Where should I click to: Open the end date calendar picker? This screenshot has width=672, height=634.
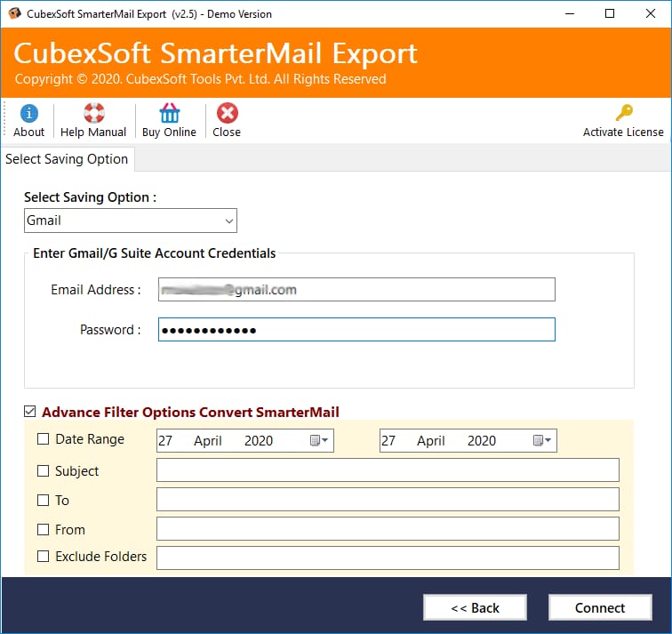click(x=542, y=440)
